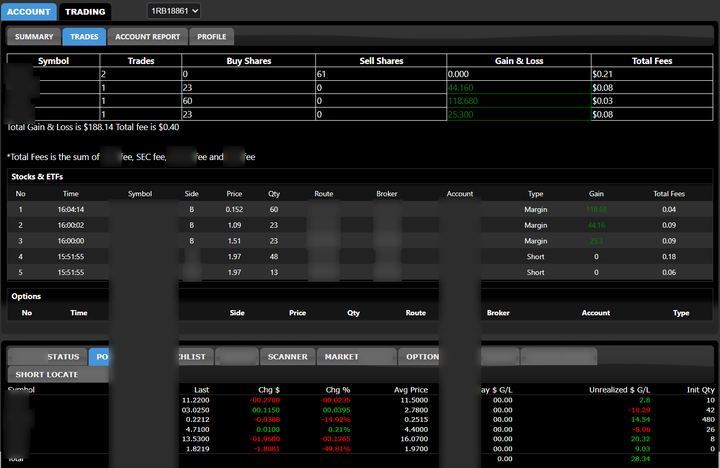Open the ACCOUNT REPORT sub-tab
Viewport: 720px width, 468px height.
coord(147,37)
